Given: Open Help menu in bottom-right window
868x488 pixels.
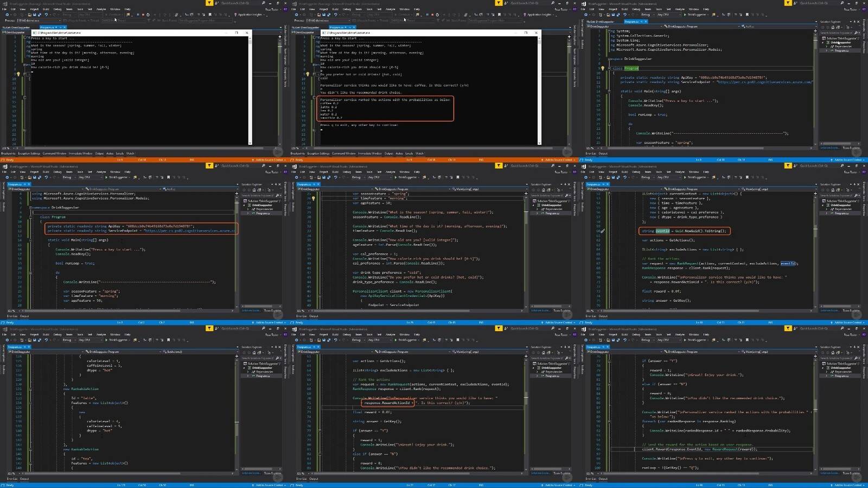Looking at the screenshot, I should point(706,334).
